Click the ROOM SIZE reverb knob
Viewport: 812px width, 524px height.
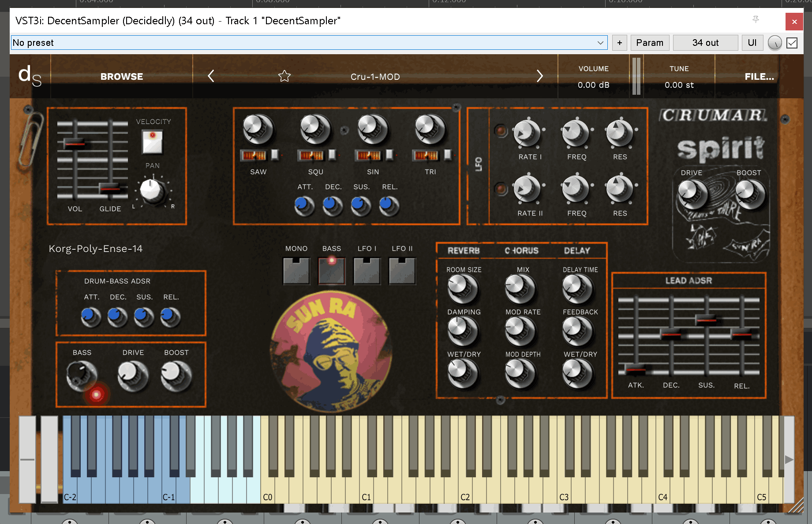tap(463, 289)
